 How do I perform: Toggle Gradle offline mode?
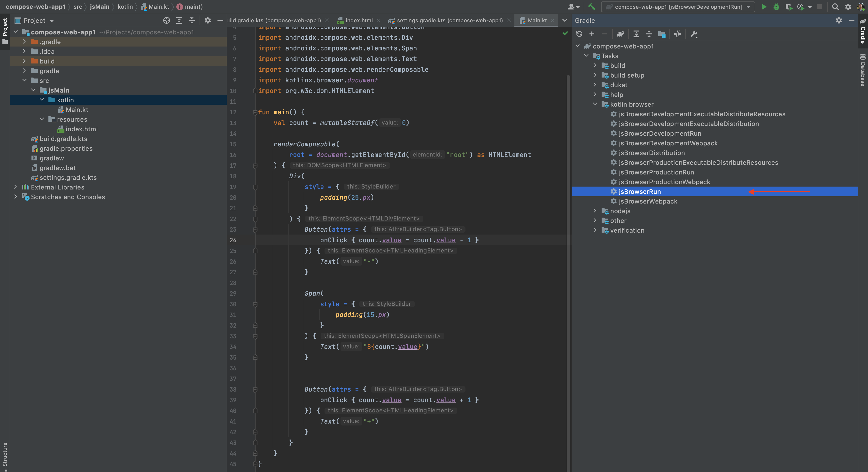click(678, 34)
